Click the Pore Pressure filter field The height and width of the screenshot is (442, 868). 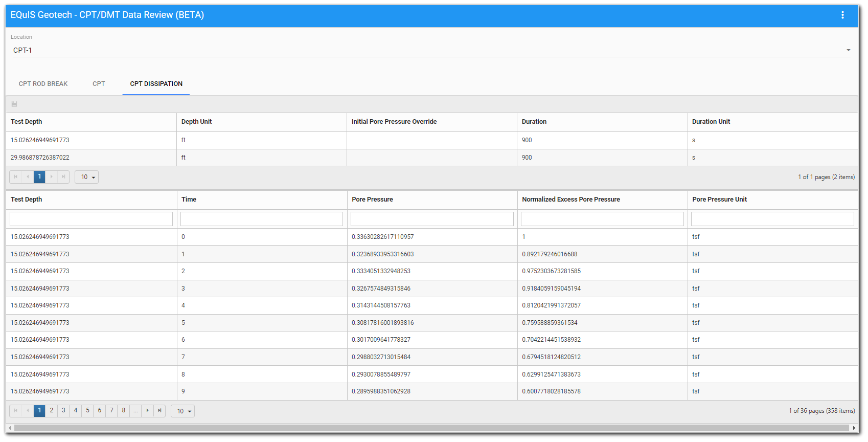[x=432, y=219]
